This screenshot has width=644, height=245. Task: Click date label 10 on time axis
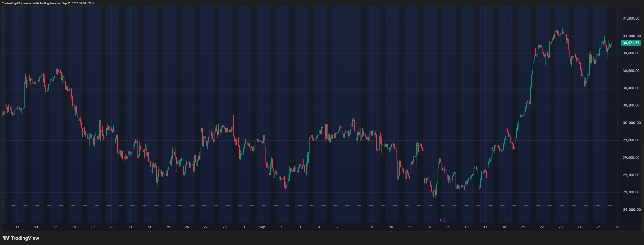click(391, 227)
